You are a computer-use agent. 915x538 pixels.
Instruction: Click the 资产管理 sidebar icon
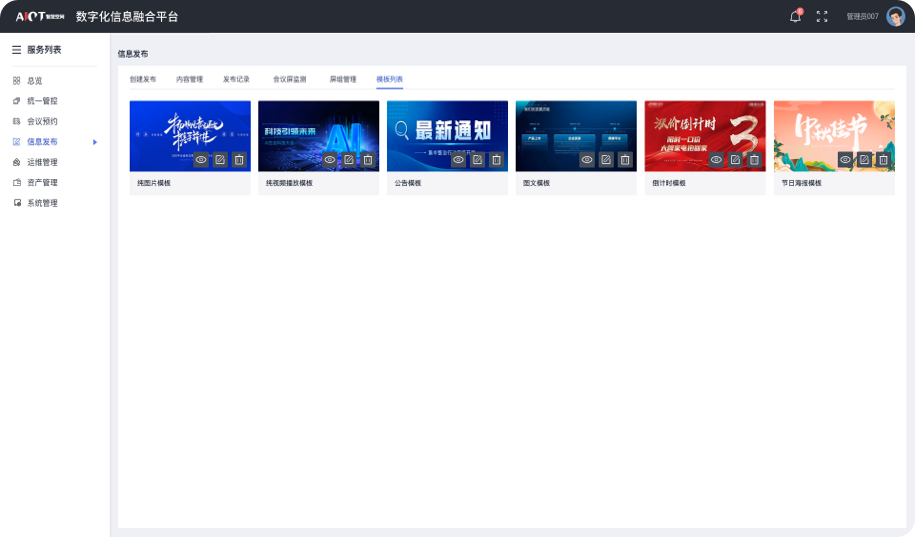[16, 183]
